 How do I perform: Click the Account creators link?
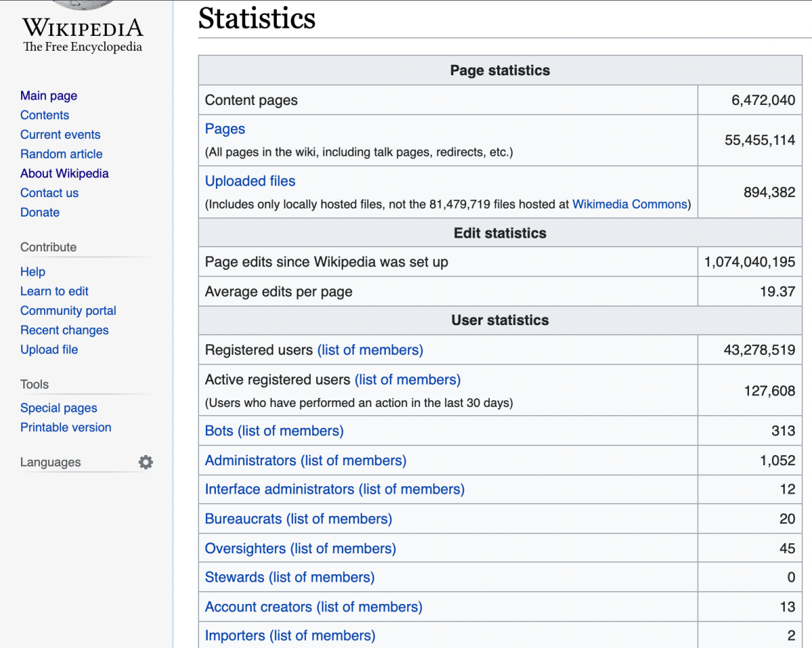(258, 607)
